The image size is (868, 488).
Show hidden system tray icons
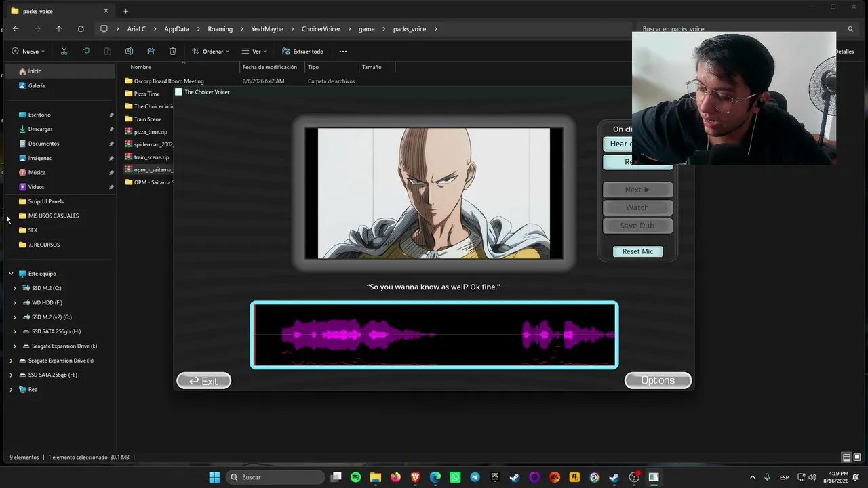[x=752, y=477]
